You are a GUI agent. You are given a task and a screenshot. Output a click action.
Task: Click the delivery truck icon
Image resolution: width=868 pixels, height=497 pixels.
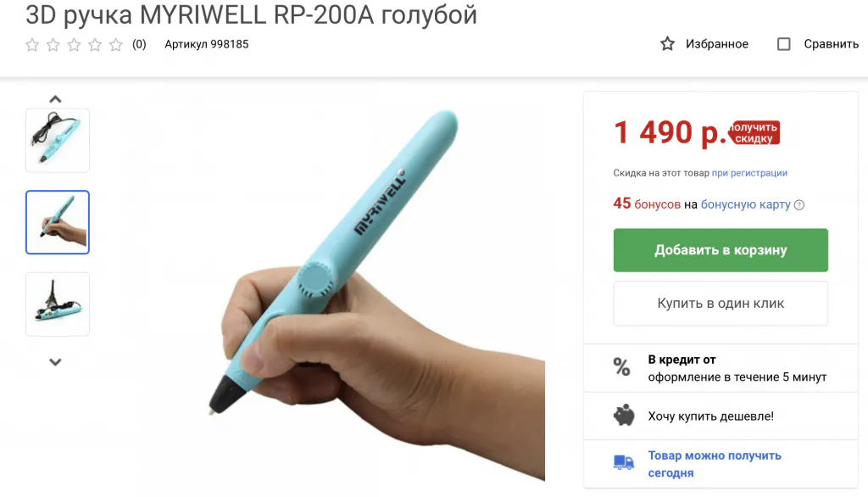click(x=624, y=462)
